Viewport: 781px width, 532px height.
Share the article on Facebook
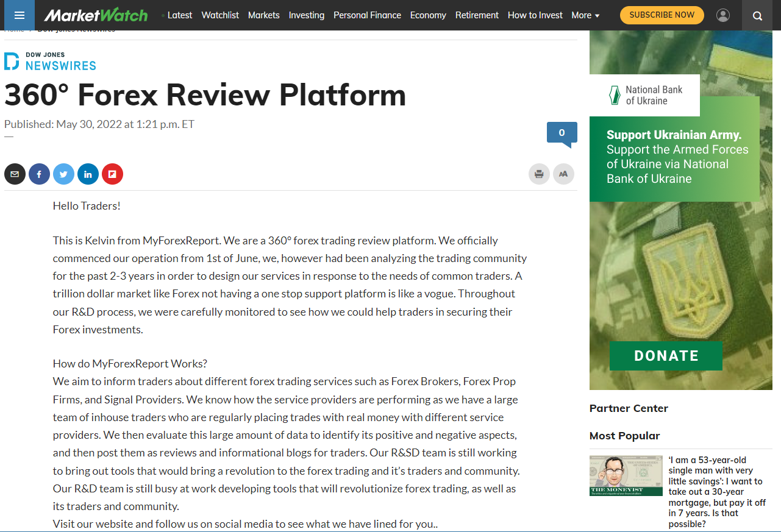39,174
